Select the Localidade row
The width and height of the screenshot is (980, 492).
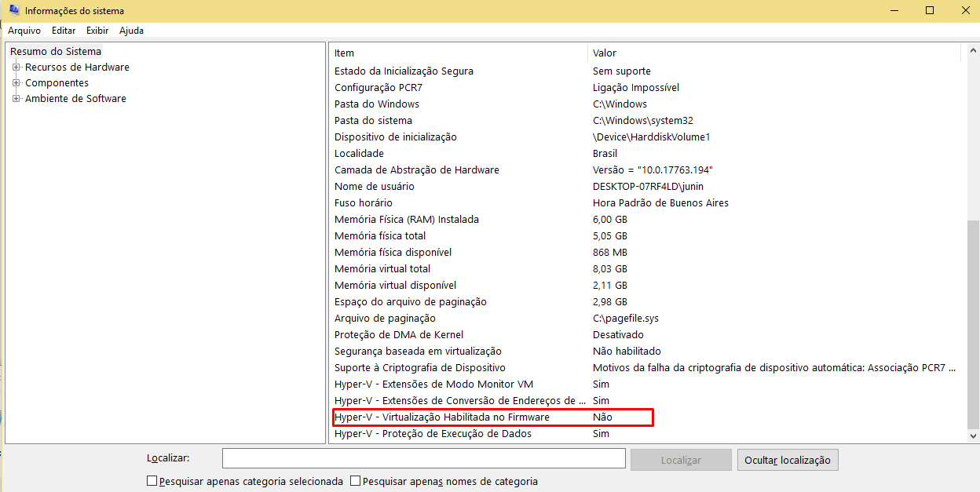point(645,154)
